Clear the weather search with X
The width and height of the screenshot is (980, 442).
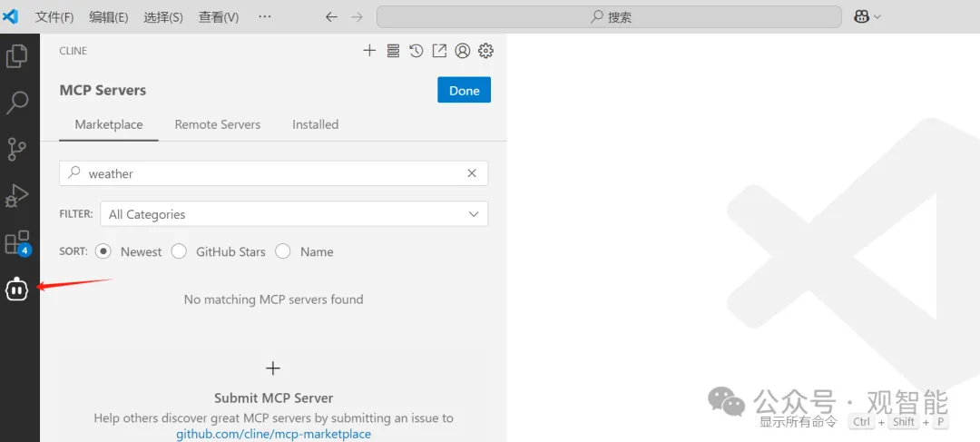click(472, 173)
